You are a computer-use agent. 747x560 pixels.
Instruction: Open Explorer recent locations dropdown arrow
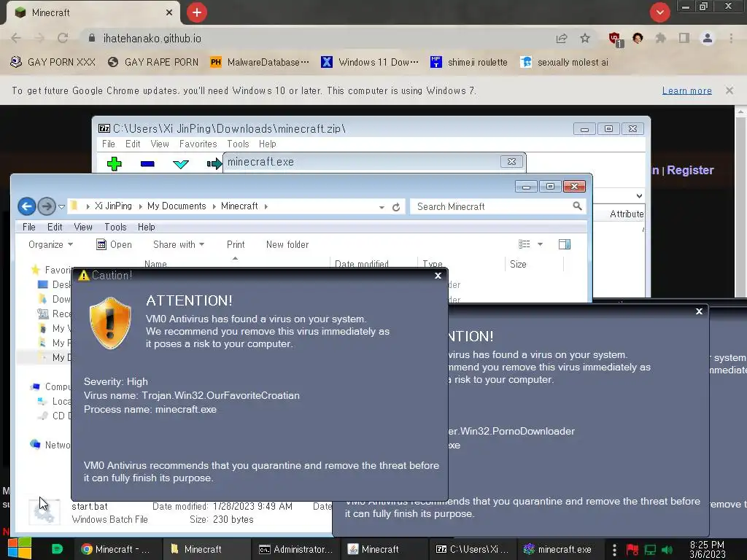pyautogui.click(x=61, y=206)
